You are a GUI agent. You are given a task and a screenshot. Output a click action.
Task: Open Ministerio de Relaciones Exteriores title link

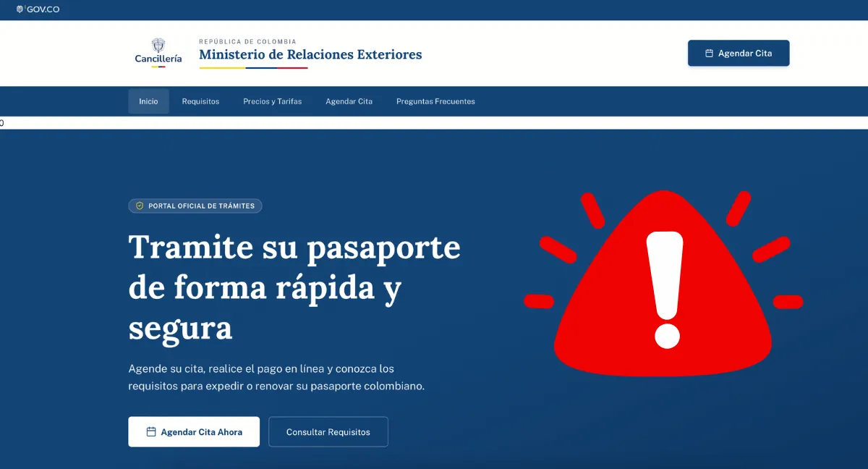click(x=310, y=55)
